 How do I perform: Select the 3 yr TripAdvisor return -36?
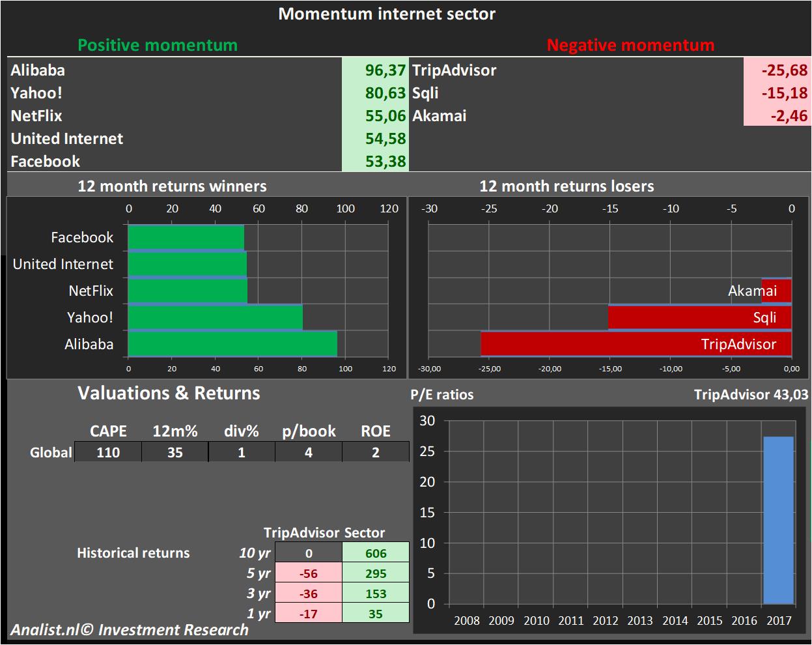[309, 594]
